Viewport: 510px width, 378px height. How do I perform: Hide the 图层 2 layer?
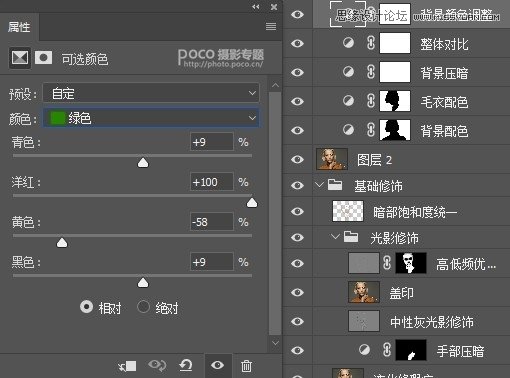click(297, 159)
